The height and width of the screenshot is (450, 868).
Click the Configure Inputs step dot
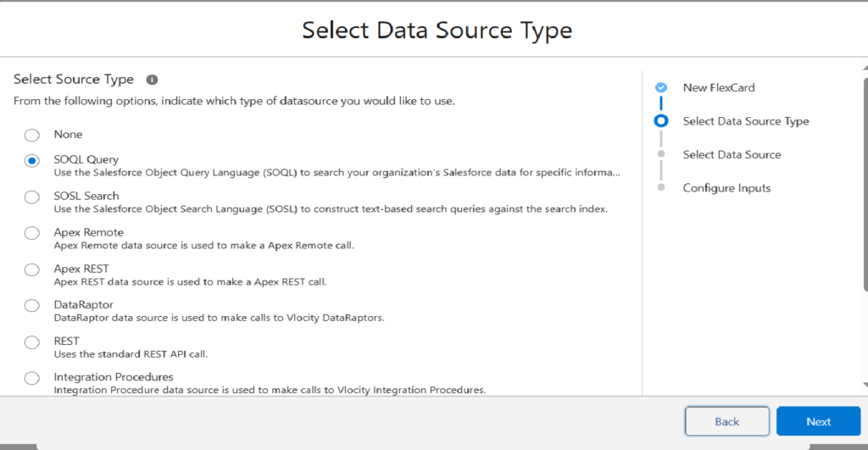pyautogui.click(x=661, y=187)
